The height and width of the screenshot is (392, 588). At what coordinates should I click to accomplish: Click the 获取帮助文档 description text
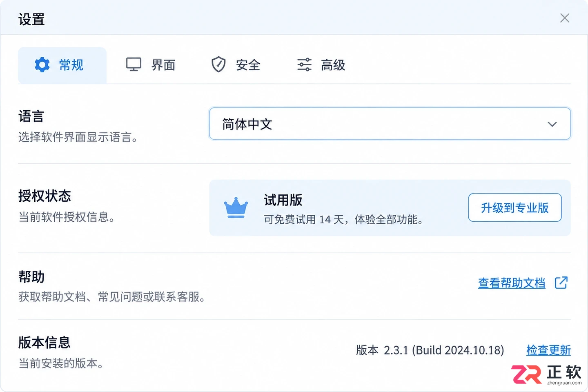[112, 297]
